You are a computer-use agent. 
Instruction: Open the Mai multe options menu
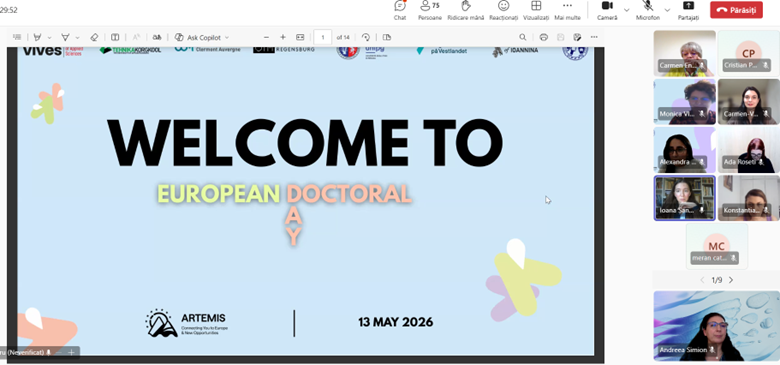[567, 10]
